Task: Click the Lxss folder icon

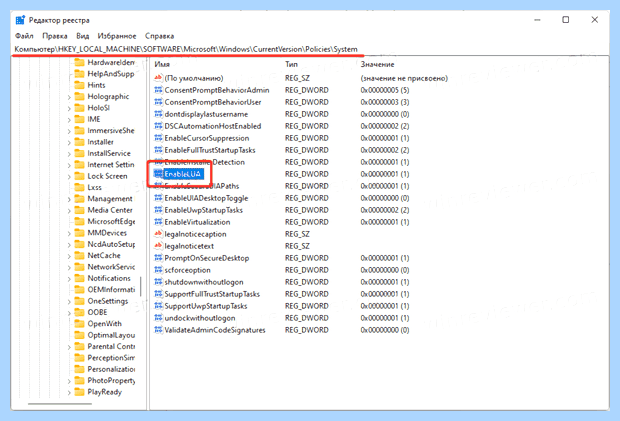Action: pyautogui.click(x=79, y=187)
